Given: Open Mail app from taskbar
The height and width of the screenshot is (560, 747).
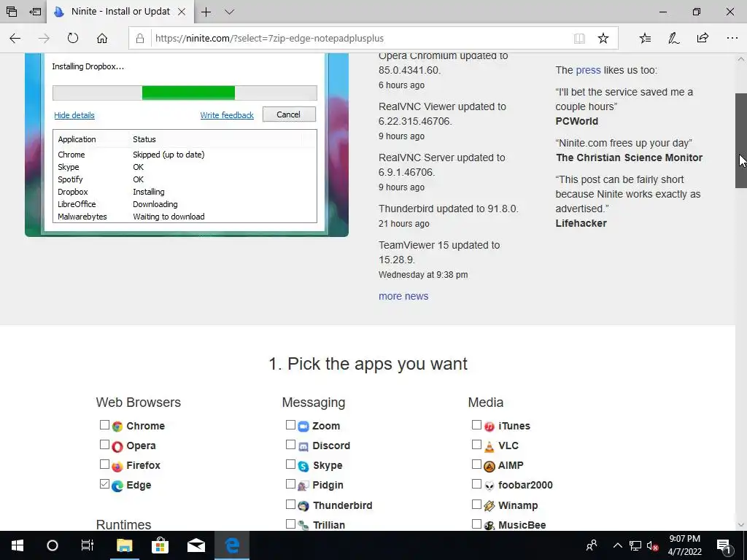Looking at the screenshot, I should (x=196, y=545).
